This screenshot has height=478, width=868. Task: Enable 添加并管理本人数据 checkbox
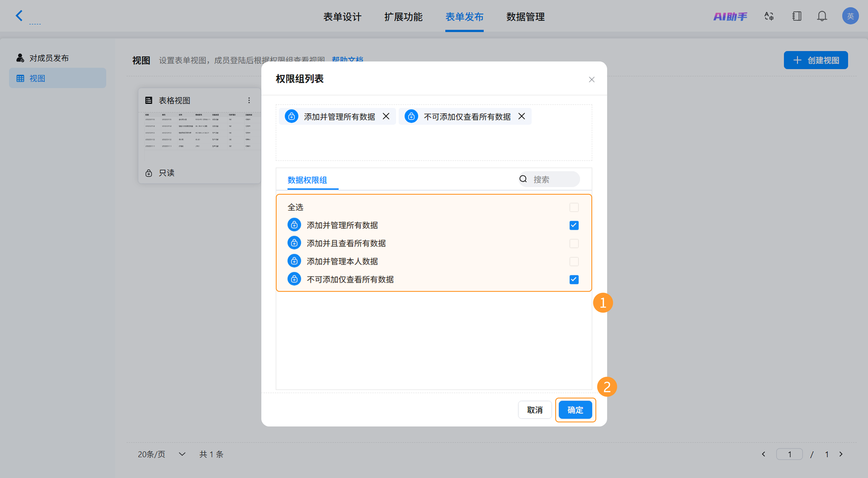point(574,261)
